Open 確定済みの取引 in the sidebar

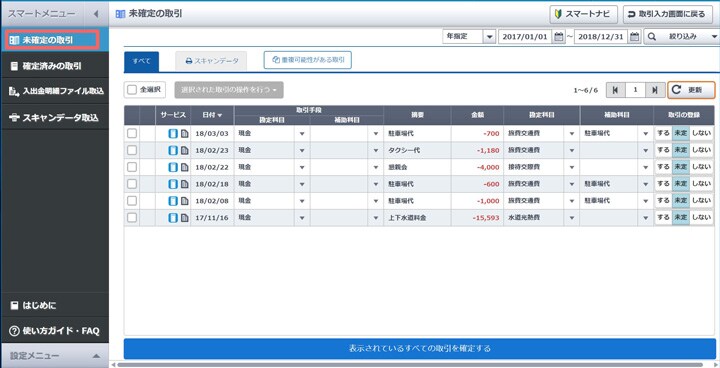[55, 66]
